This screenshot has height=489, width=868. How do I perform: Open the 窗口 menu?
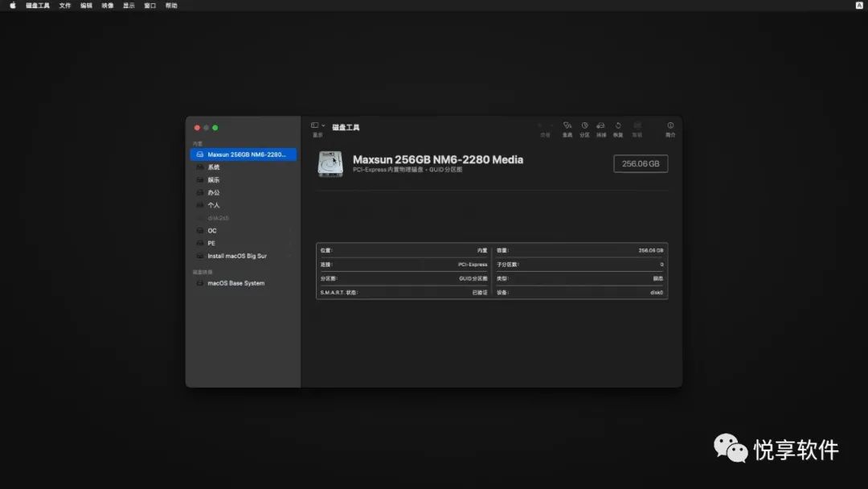pyautogui.click(x=150, y=6)
